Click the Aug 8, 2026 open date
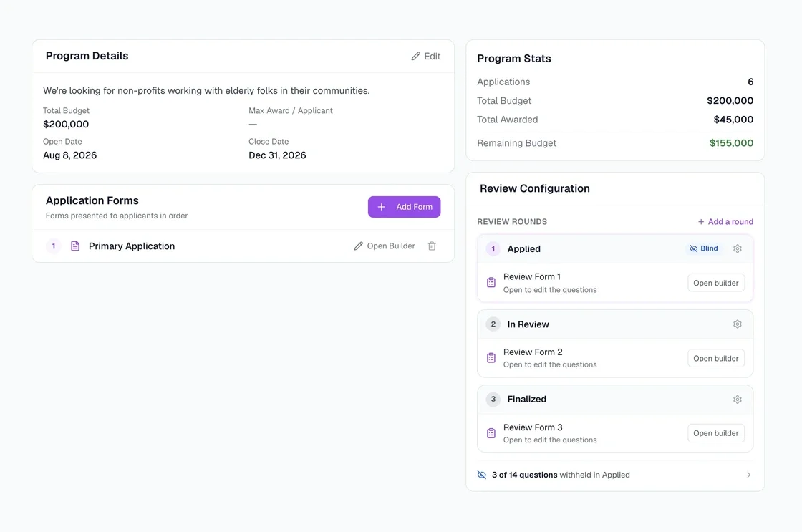The width and height of the screenshot is (802, 532). point(69,155)
